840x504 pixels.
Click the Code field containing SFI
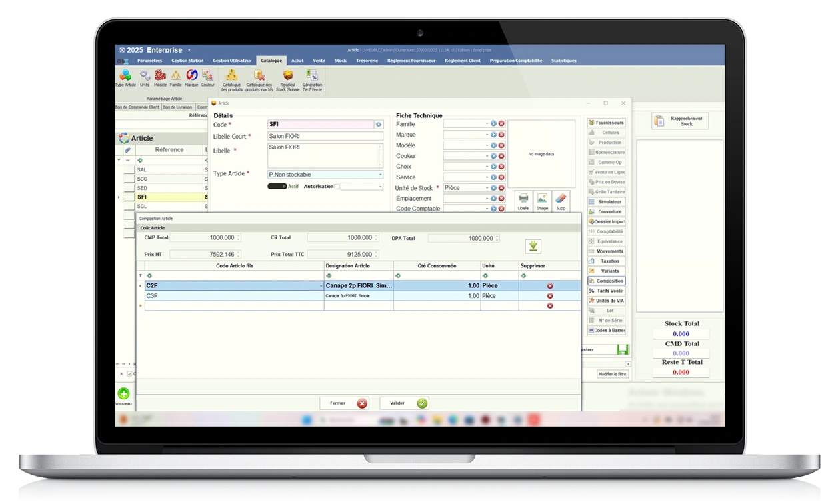point(321,125)
